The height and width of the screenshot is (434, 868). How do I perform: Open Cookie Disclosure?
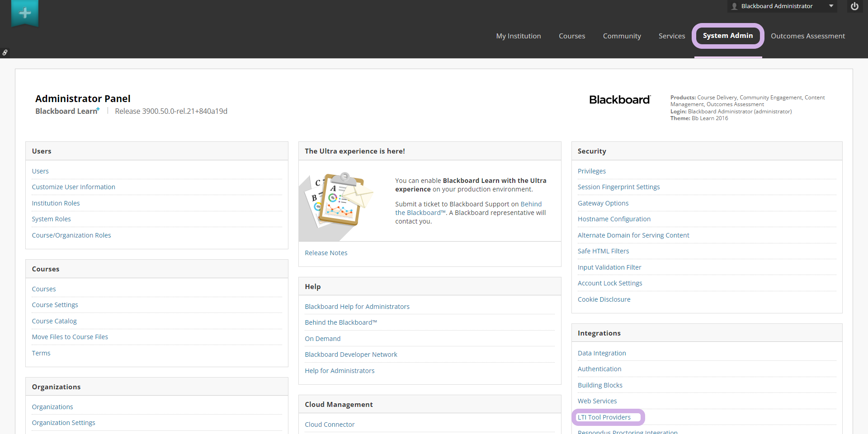pyautogui.click(x=604, y=299)
